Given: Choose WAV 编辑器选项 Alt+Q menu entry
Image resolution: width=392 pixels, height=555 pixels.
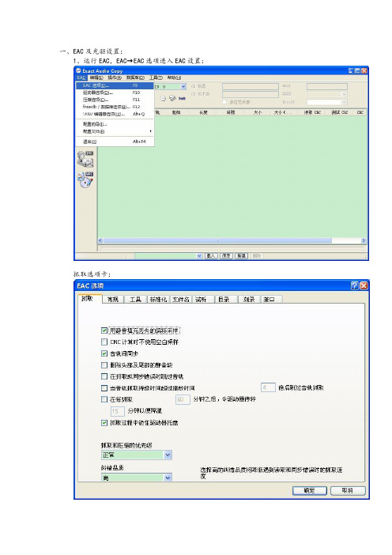Looking at the screenshot, I should (115, 114).
